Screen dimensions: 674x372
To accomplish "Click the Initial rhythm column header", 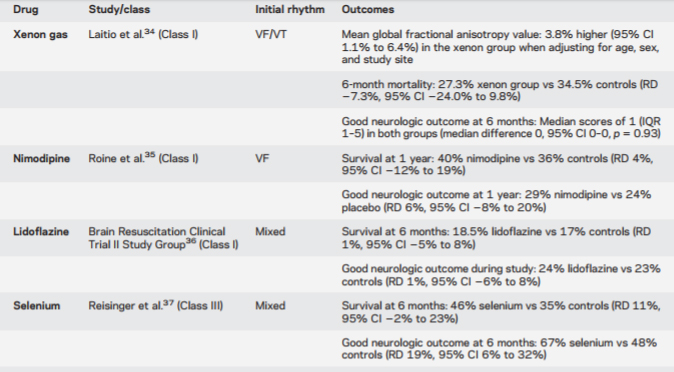I will 290,9.
